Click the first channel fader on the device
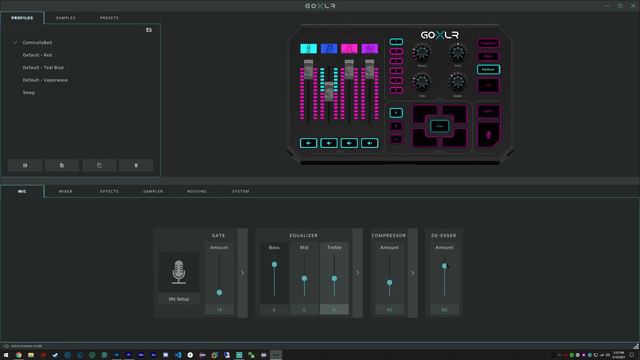 point(308,69)
